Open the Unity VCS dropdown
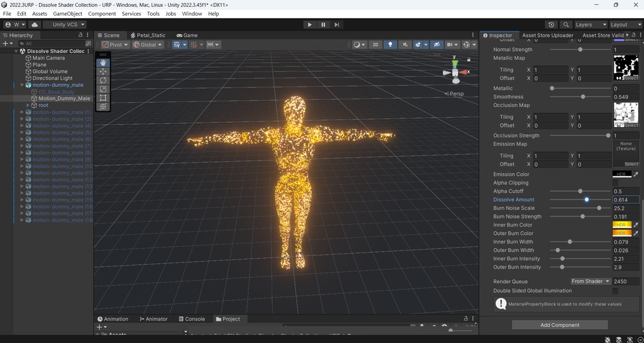644x343 pixels. (x=65, y=25)
